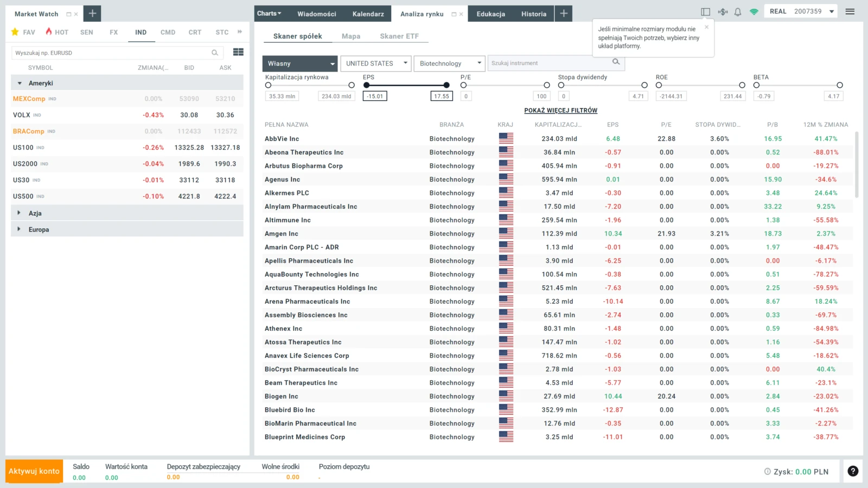Screen dimensions: 868x488
Task: Click the platform layout icon
Action: 705,12
